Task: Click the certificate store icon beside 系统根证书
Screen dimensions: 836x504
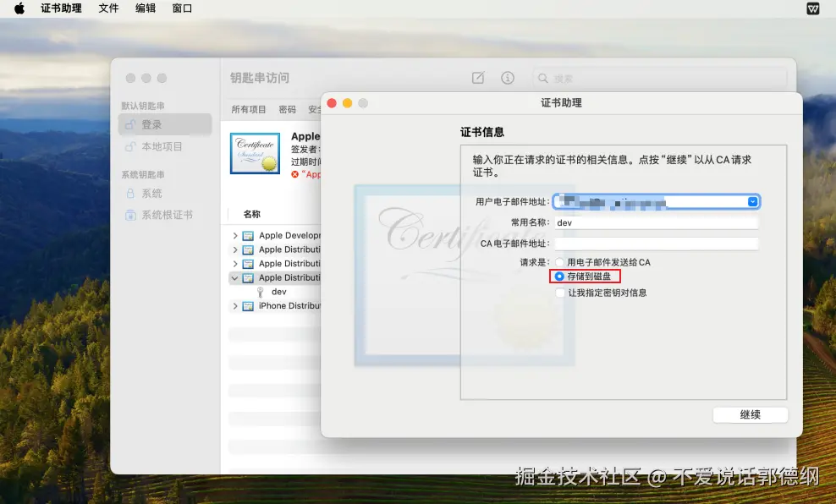Action: (130, 215)
